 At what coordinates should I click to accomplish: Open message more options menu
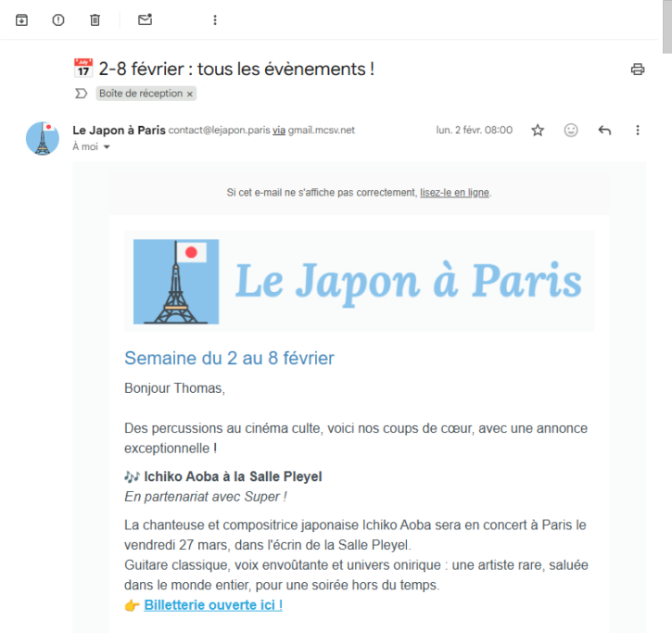[x=638, y=130]
